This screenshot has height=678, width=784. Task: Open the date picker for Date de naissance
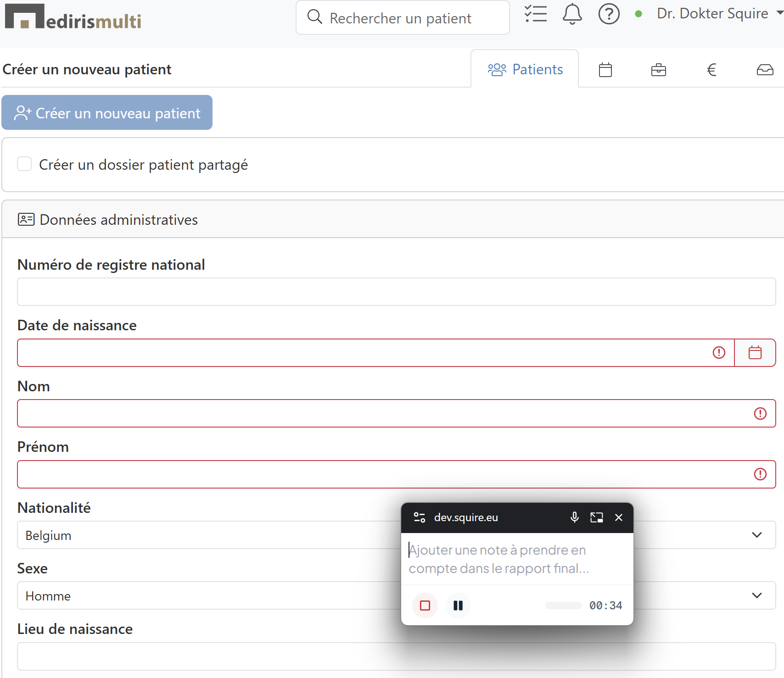755,353
